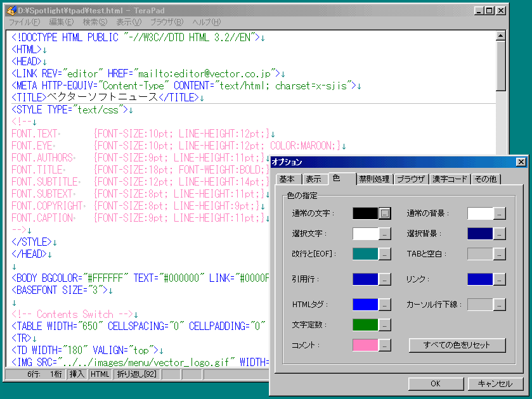Click the black 通常の文字 color swatch
This screenshot has width=532, height=399.
(x=365, y=213)
